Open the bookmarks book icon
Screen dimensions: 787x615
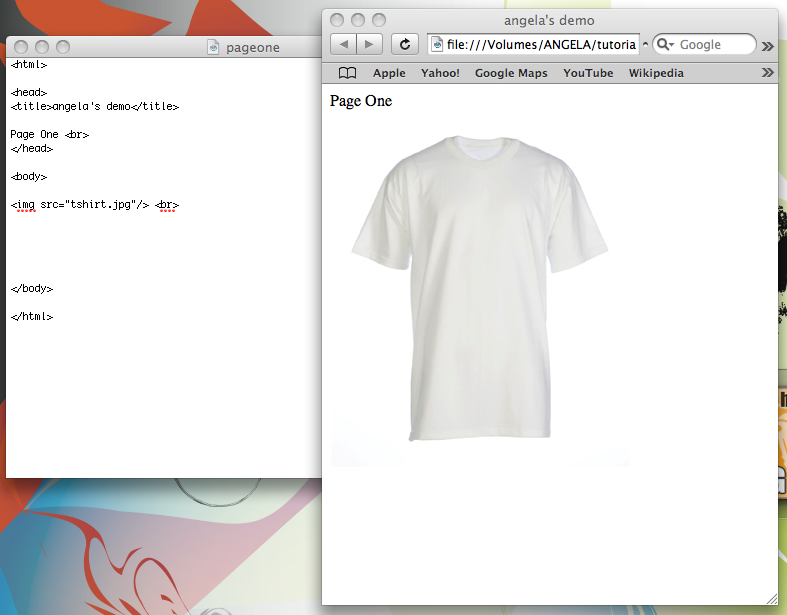347,73
